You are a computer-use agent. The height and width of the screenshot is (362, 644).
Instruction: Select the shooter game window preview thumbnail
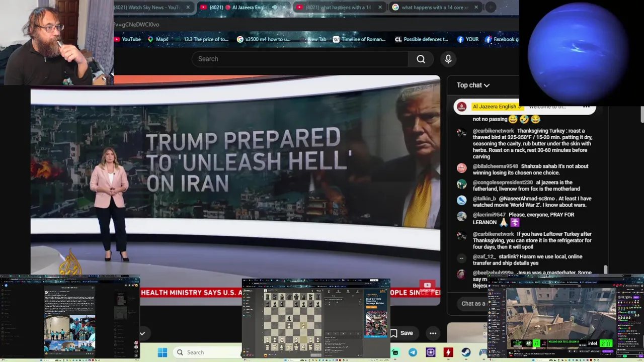[565, 317]
